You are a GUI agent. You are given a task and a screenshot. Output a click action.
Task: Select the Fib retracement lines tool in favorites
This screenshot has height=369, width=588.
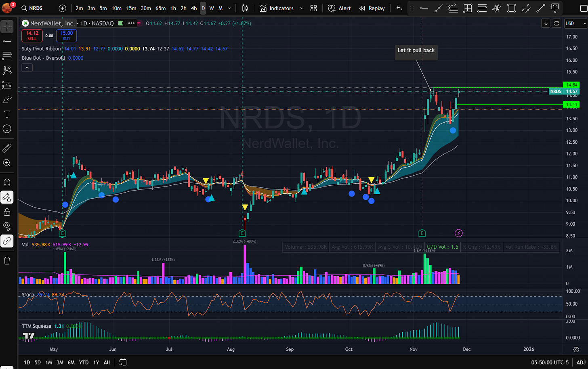pyautogui.click(x=482, y=8)
